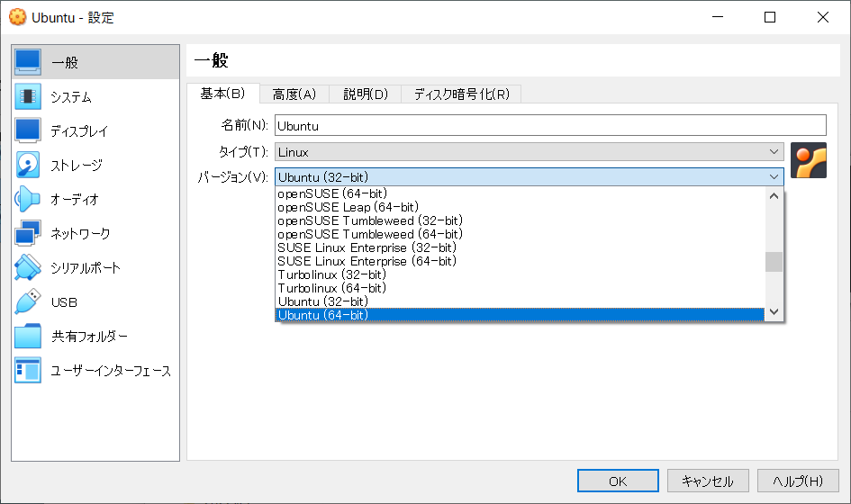Viewport: 851px width, 504px height.
Task: Open the USB settings category
Action: pos(95,301)
